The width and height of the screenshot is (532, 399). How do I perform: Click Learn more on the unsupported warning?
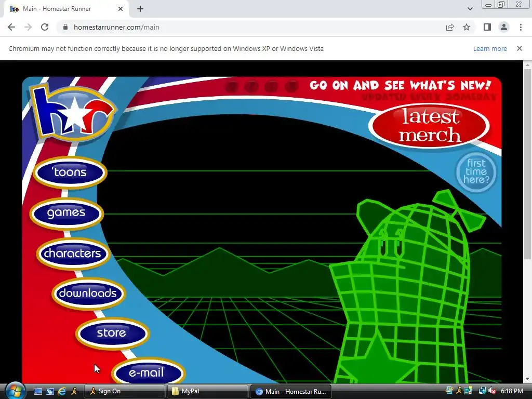point(490,48)
